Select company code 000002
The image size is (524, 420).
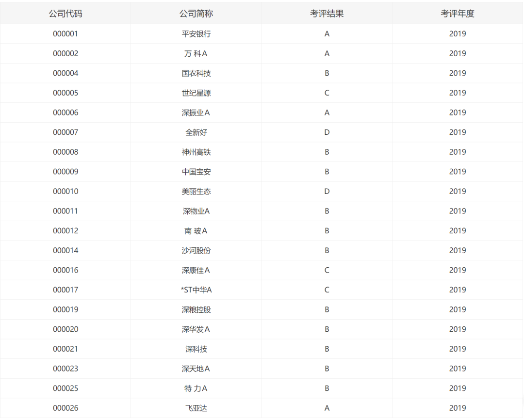coord(65,53)
